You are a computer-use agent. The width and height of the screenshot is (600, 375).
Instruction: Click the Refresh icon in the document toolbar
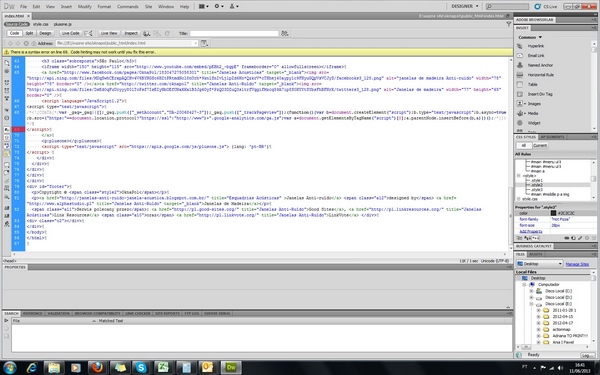[x=167, y=33]
